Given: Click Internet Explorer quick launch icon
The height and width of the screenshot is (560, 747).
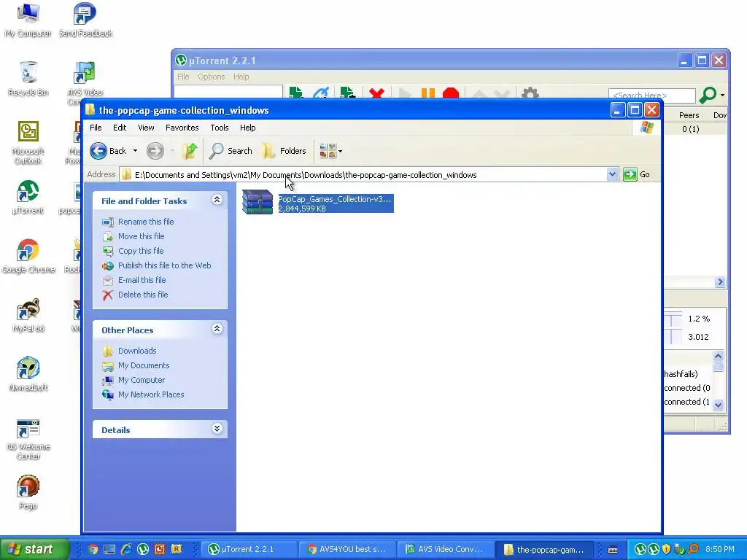Looking at the screenshot, I should (x=126, y=549).
